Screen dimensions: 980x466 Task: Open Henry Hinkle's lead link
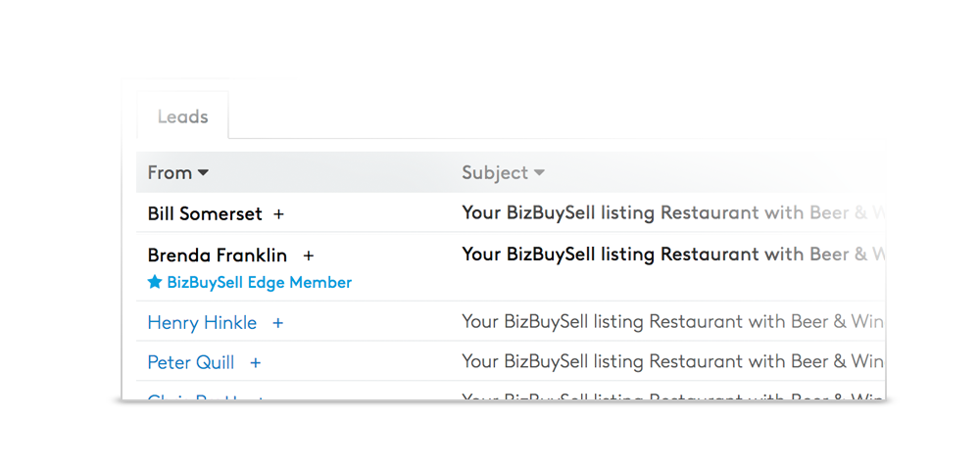click(202, 323)
